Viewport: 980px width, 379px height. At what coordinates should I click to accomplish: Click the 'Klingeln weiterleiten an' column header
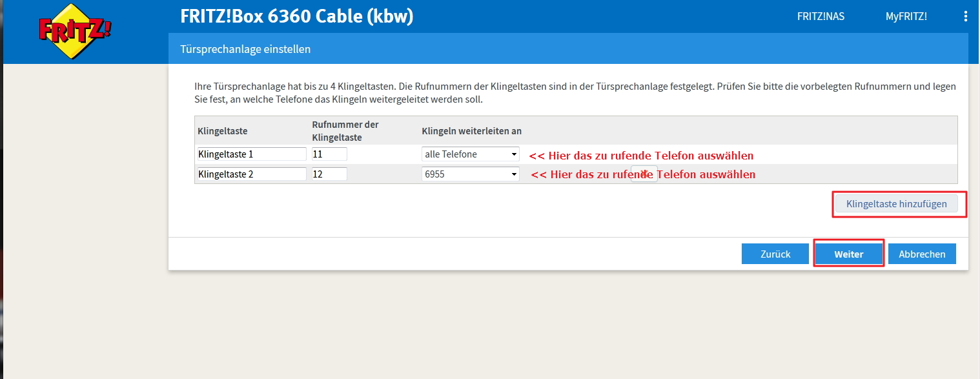pos(471,131)
